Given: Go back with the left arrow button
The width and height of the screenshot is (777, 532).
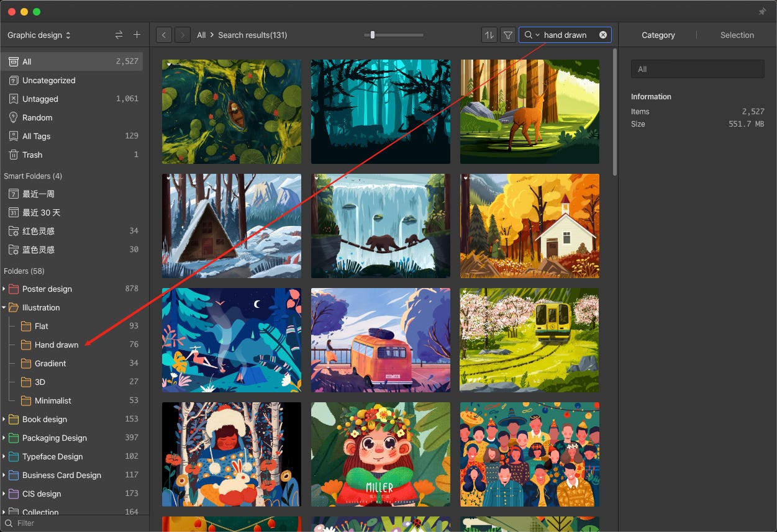Looking at the screenshot, I should pyautogui.click(x=164, y=35).
